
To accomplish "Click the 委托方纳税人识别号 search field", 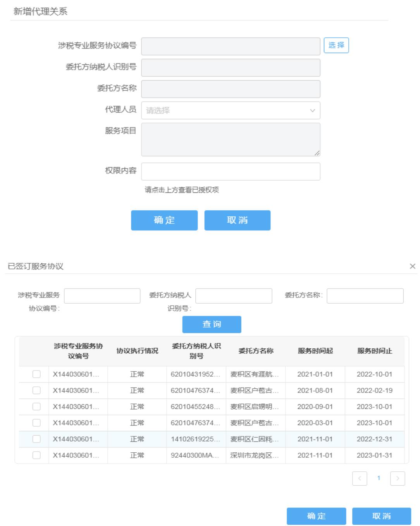I will coord(234,296).
